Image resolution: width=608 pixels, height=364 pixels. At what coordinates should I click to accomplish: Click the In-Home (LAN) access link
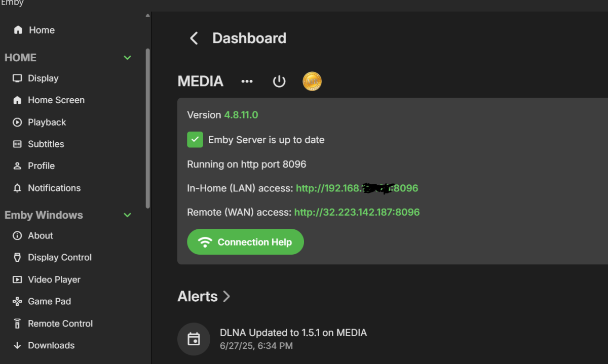coord(357,188)
